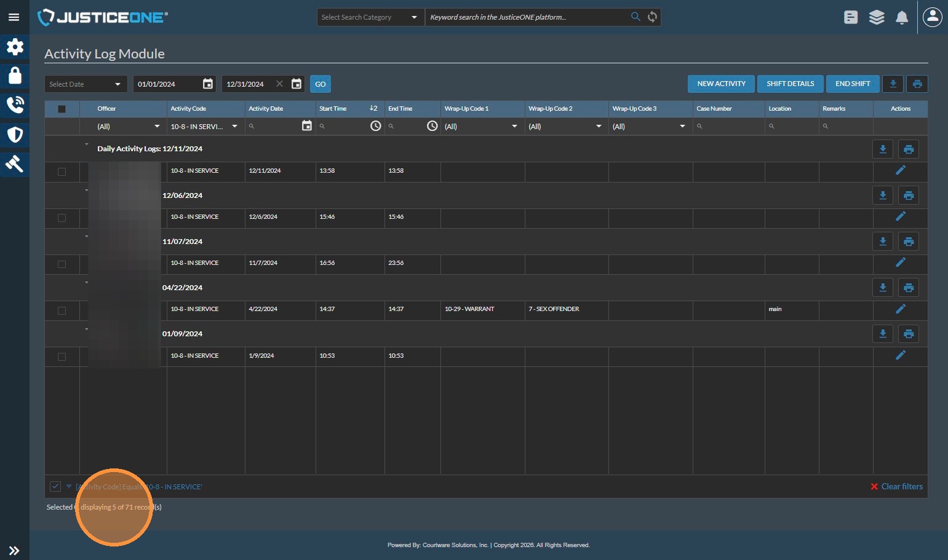Check the 12/11/2024 activity row checkbox
This screenshot has height=560, width=948.
pos(62,172)
